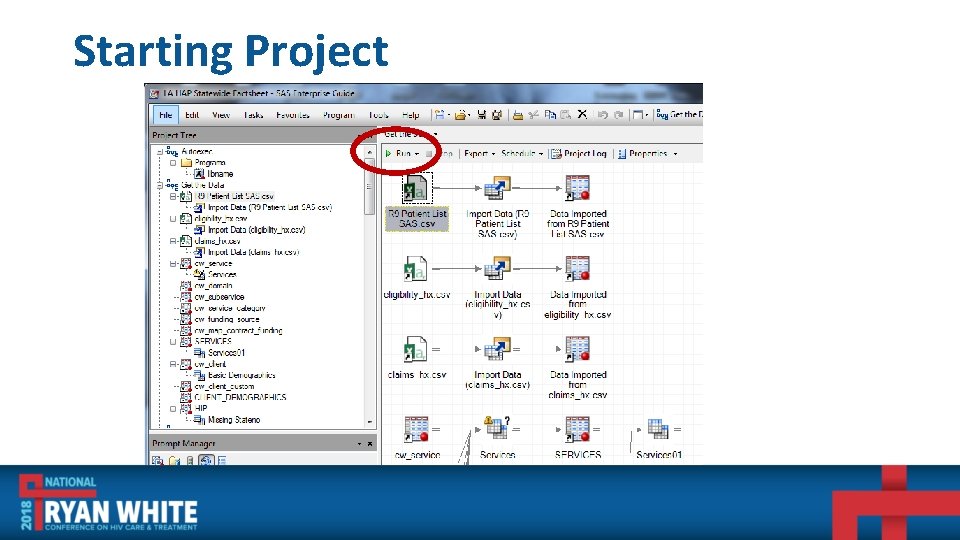Viewport: 960px width, 540px height.
Task: Select the claims_hx.csv file icon in flow
Action: (416, 349)
